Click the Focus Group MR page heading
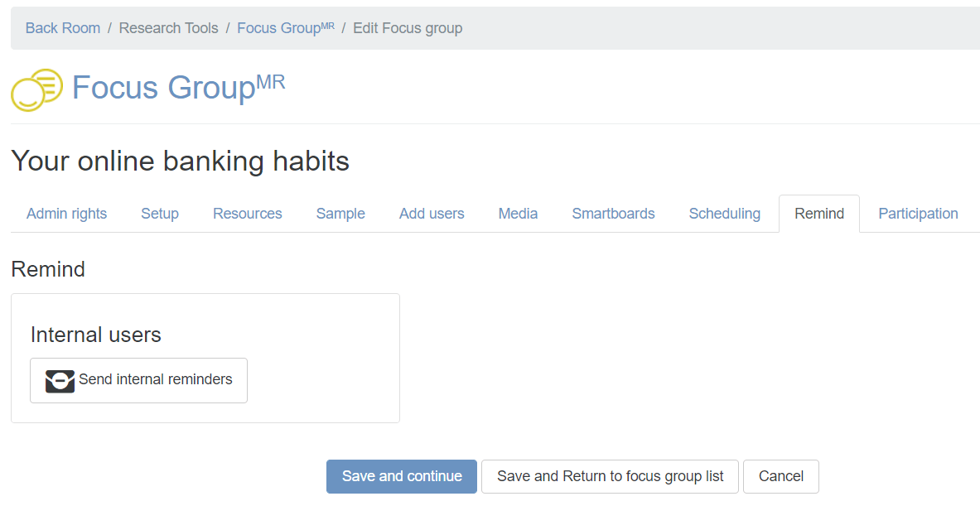 click(x=179, y=87)
